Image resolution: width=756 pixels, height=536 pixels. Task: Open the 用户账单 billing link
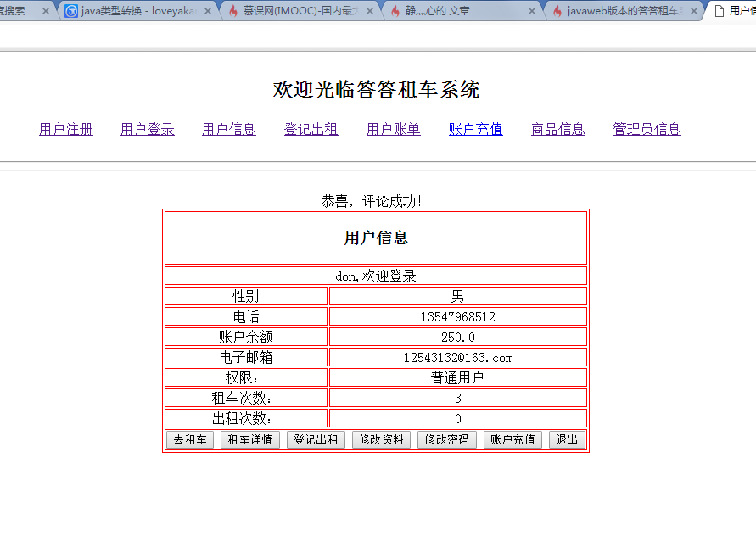(393, 128)
